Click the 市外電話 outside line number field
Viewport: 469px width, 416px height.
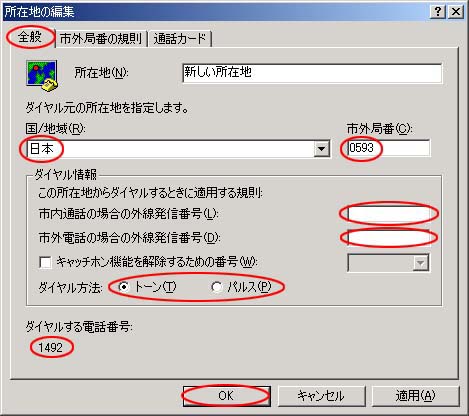(x=389, y=238)
